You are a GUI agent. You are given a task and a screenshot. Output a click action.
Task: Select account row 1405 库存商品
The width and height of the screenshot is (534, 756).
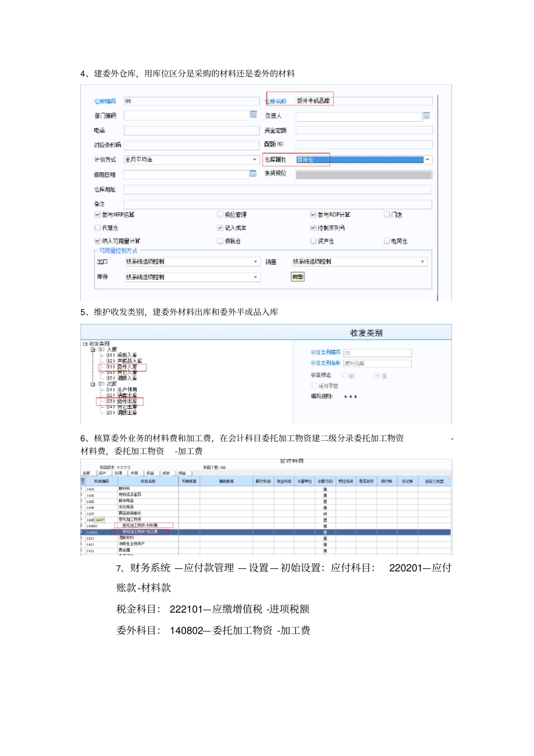[x=267, y=501]
